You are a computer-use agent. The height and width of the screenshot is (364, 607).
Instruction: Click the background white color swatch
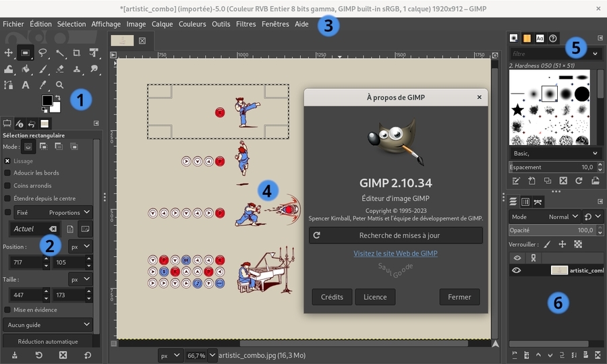tap(57, 109)
